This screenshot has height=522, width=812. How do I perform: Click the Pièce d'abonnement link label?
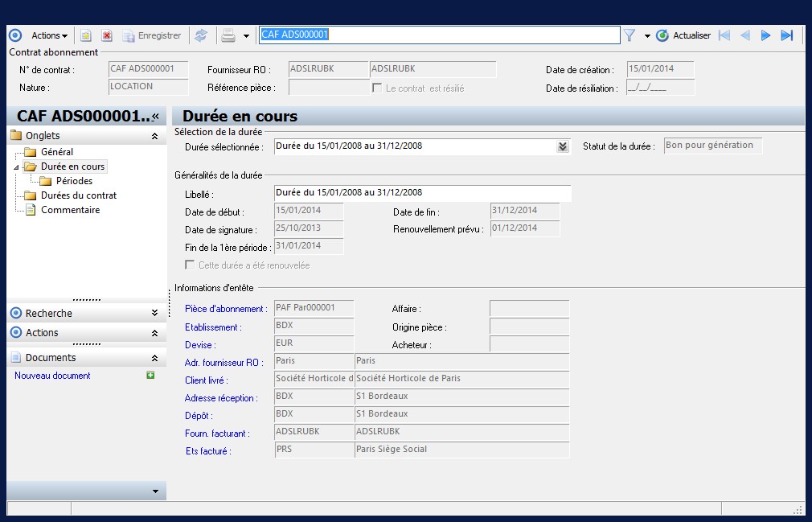click(x=226, y=309)
